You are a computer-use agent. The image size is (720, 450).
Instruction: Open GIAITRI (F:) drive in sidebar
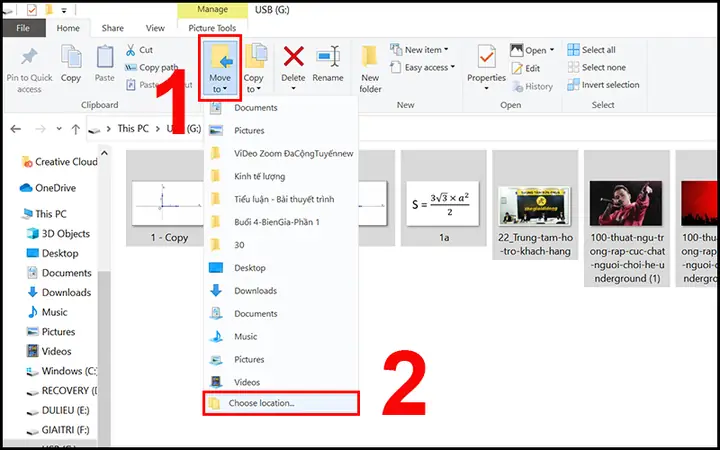pos(58,430)
